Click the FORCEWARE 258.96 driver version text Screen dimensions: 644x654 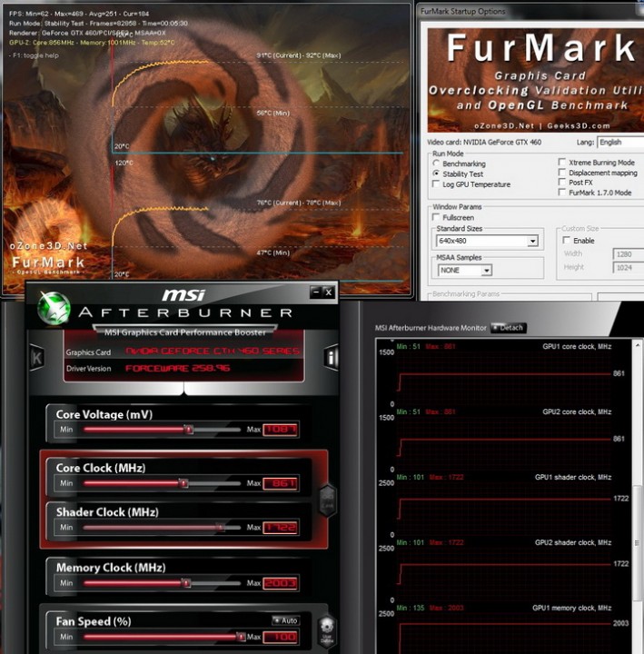[178, 368]
